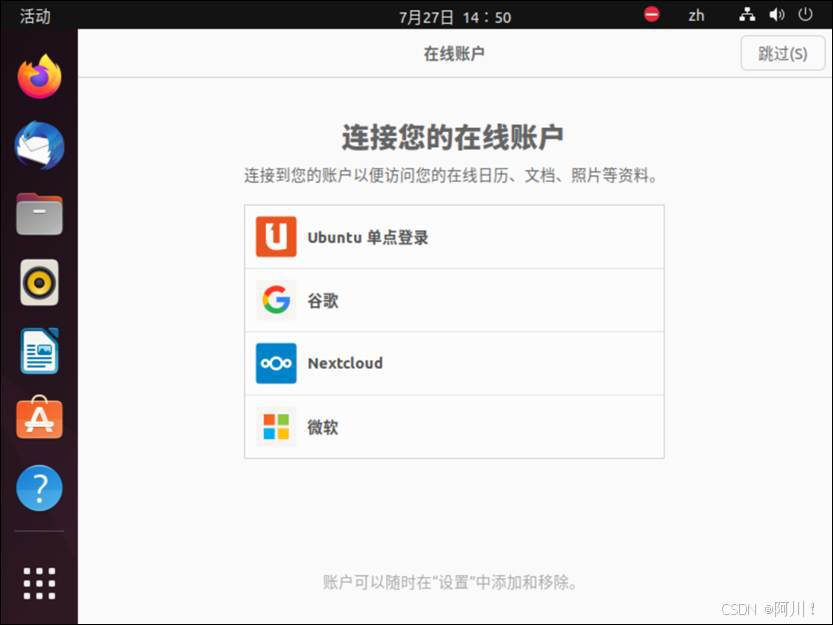Viewport: 833px width, 625px height.
Task: Select the 微软 account row
Action: coord(454,427)
